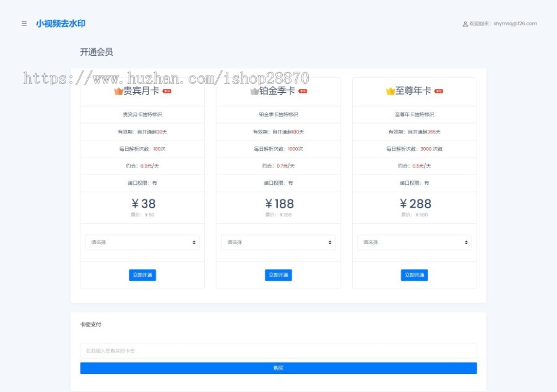
Task: Click the red tag badge next to 贵宾月卡
Action: click(166, 91)
